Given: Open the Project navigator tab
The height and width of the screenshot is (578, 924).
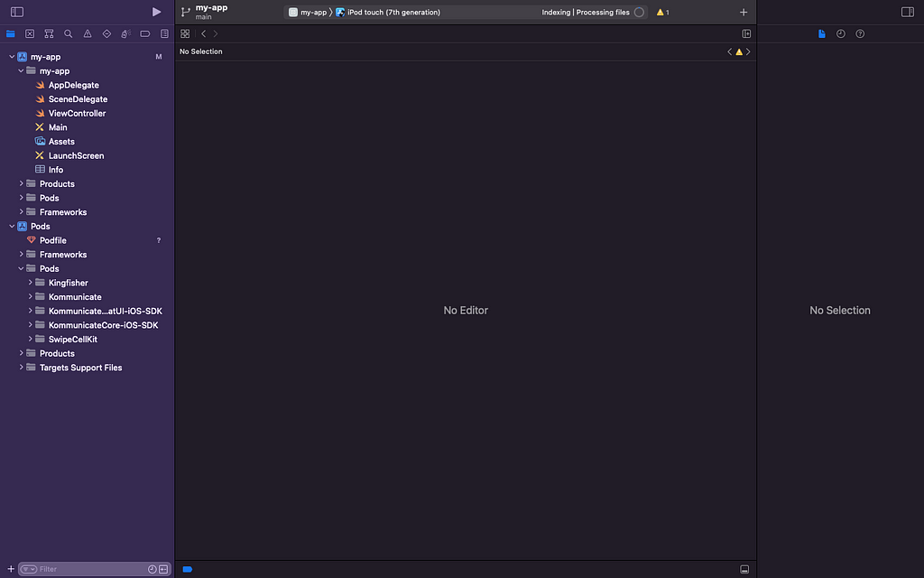Looking at the screenshot, I should tap(11, 33).
